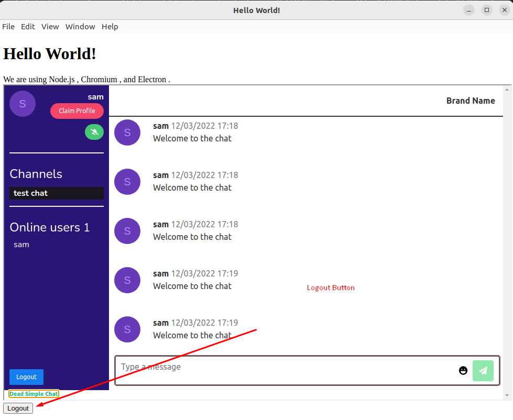
Task: Click the avatar beside the first chat message
Action: 127,132
